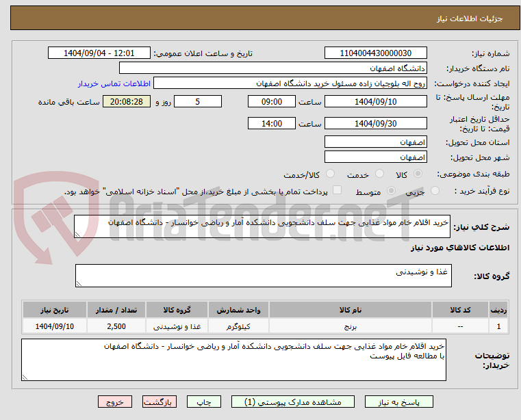Click the غذا و نوشیدنی table cell
This screenshot has width=521, height=420.
point(177,326)
